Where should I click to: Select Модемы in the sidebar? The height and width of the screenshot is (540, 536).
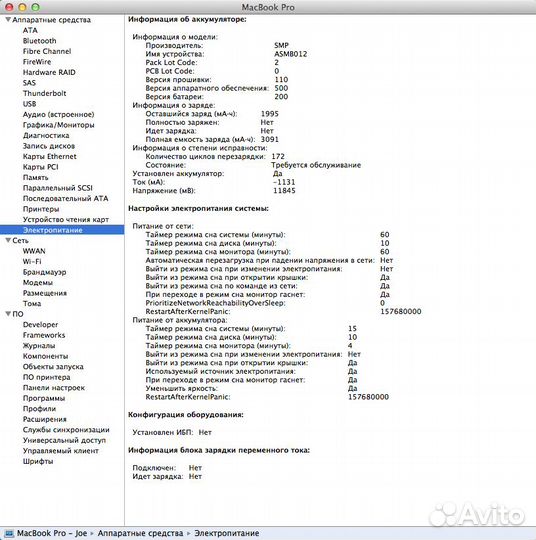click(38, 282)
